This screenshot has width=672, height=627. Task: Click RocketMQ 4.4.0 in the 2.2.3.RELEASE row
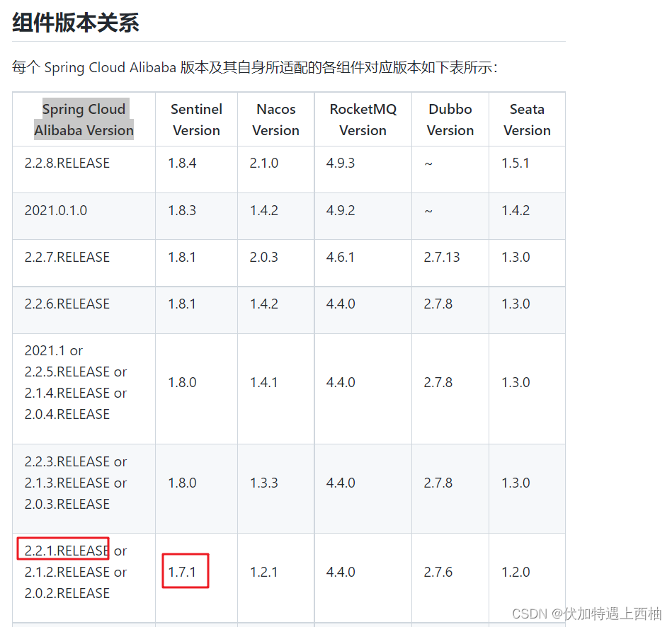pos(341,483)
